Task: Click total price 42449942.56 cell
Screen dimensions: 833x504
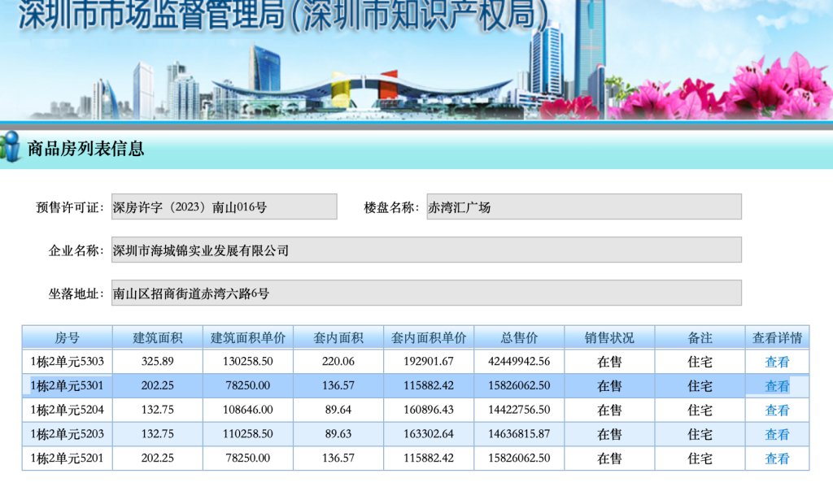Action: (x=519, y=362)
